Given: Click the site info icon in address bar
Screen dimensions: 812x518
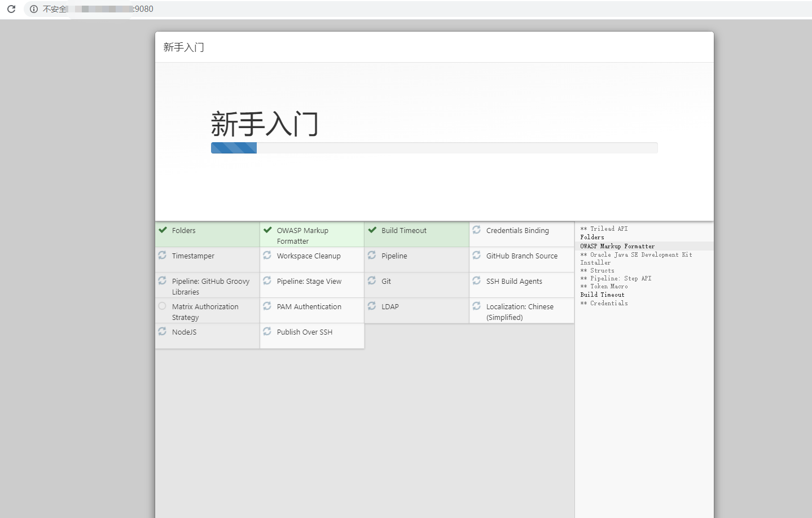Looking at the screenshot, I should pos(34,9).
